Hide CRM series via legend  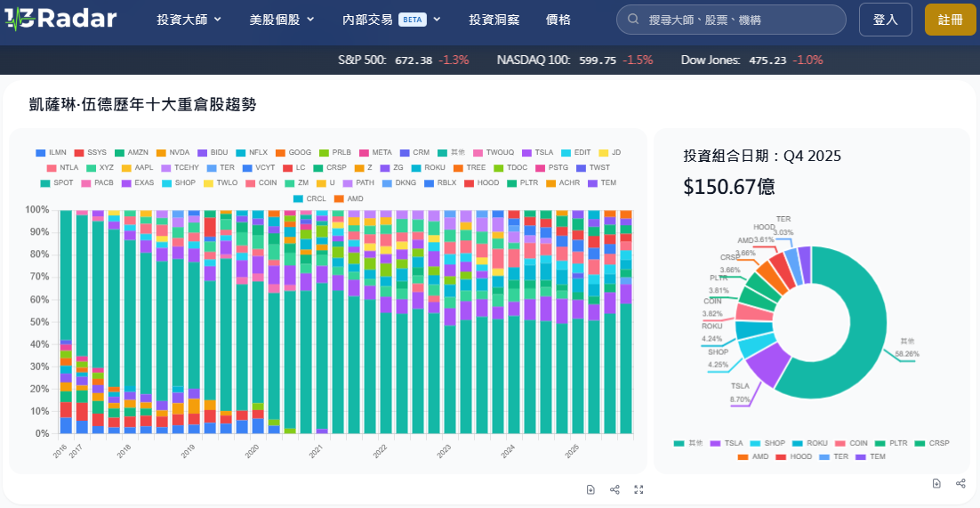click(x=415, y=153)
